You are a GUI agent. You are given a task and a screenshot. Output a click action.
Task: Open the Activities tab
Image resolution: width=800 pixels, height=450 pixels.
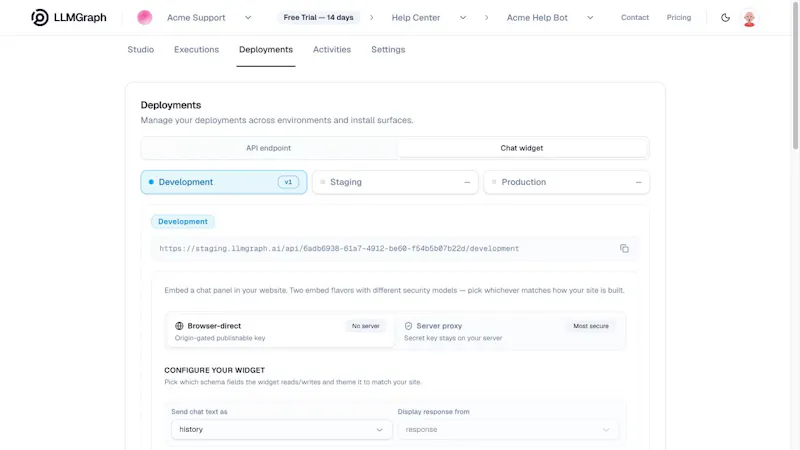point(332,49)
